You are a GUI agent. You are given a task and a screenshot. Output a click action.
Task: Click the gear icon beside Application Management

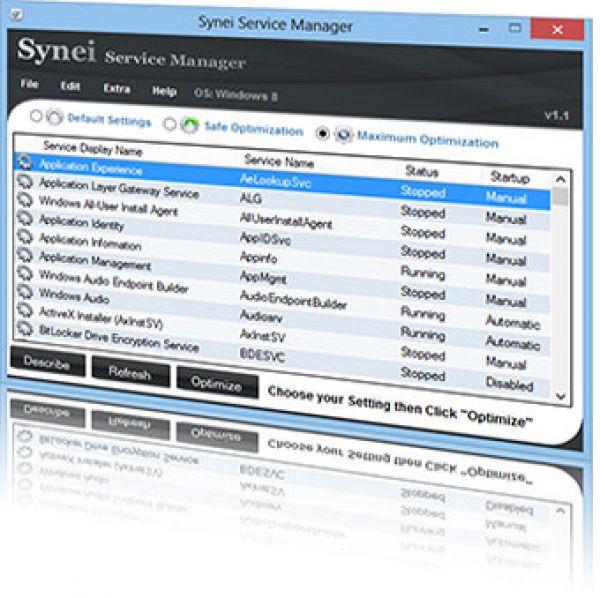[x=25, y=255]
